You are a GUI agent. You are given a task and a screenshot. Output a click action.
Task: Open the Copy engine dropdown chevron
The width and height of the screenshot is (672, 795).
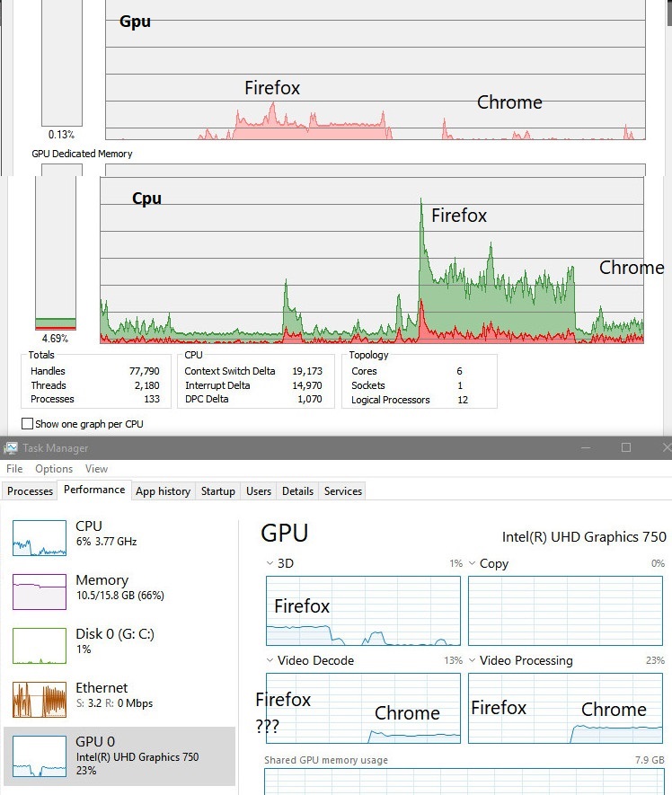click(472, 563)
